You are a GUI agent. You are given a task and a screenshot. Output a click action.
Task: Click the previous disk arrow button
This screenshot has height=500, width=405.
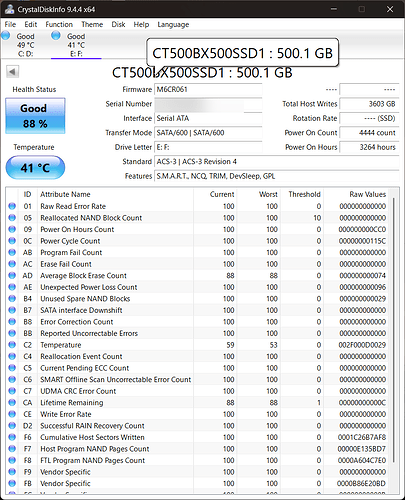pyautogui.click(x=13, y=72)
